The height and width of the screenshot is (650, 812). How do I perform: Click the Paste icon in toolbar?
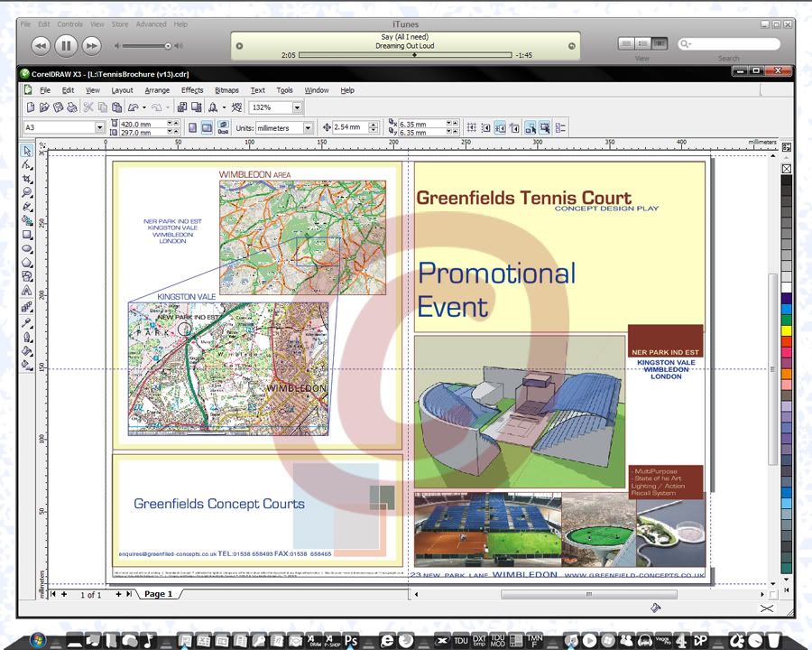117,107
